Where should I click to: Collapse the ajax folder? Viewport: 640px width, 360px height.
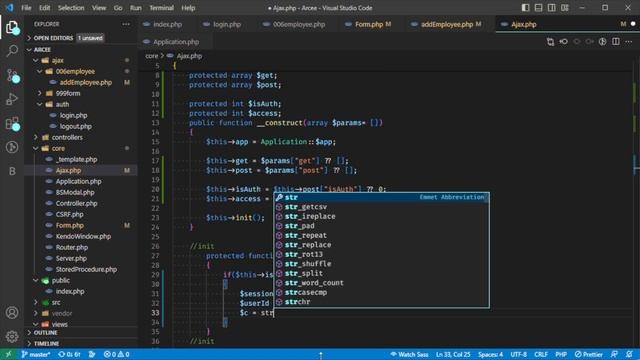(x=57, y=60)
